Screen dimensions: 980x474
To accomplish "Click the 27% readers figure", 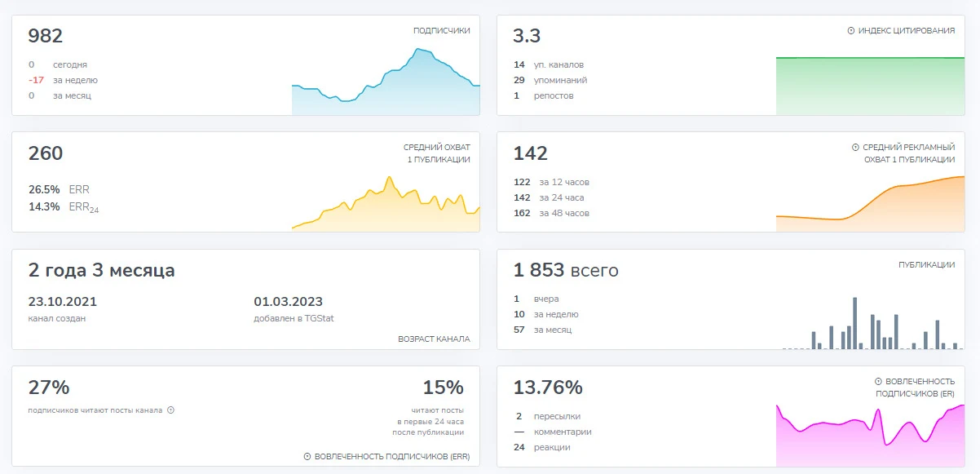I will tap(49, 388).
